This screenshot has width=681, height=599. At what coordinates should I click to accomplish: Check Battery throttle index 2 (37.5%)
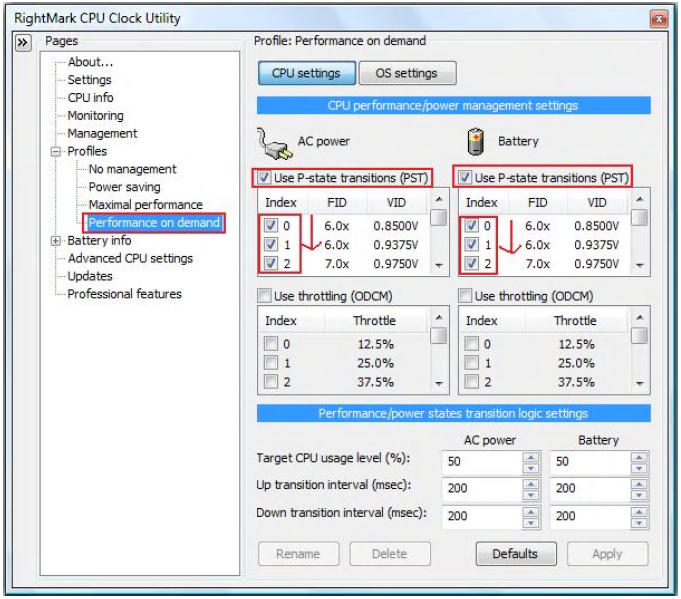coord(472,382)
